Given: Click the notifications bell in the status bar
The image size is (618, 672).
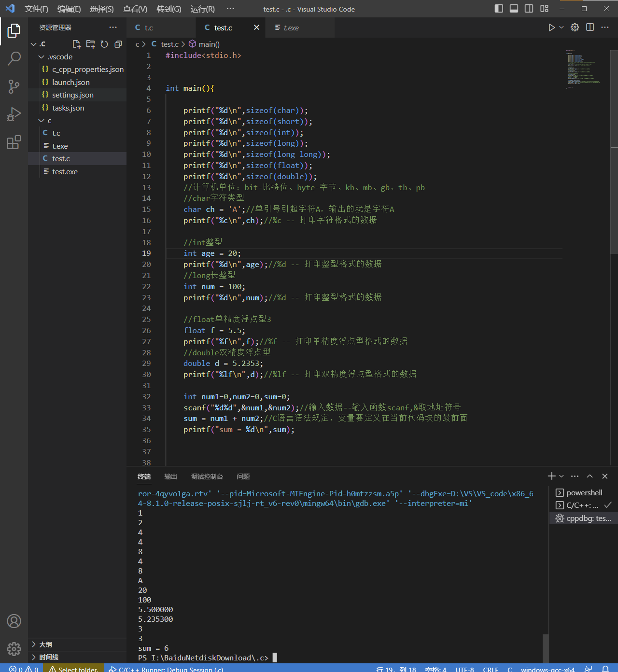Looking at the screenshot, I should (x=605, y=669).
